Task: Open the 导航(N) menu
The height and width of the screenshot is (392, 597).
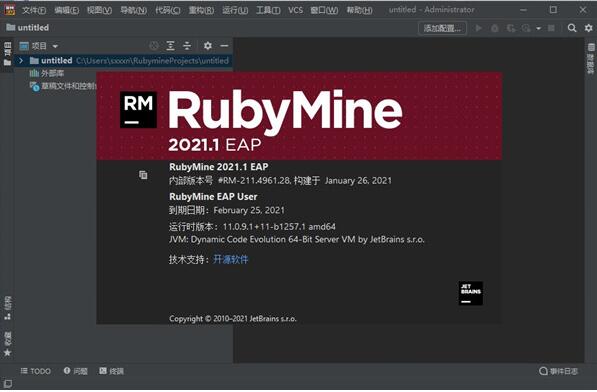Action: pos(133,10)
